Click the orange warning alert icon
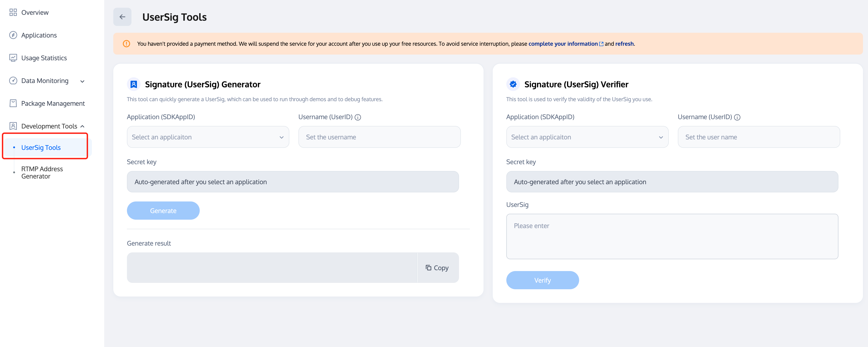The width and height of the screenshot is (868, 347). click(x=126, y=44)
